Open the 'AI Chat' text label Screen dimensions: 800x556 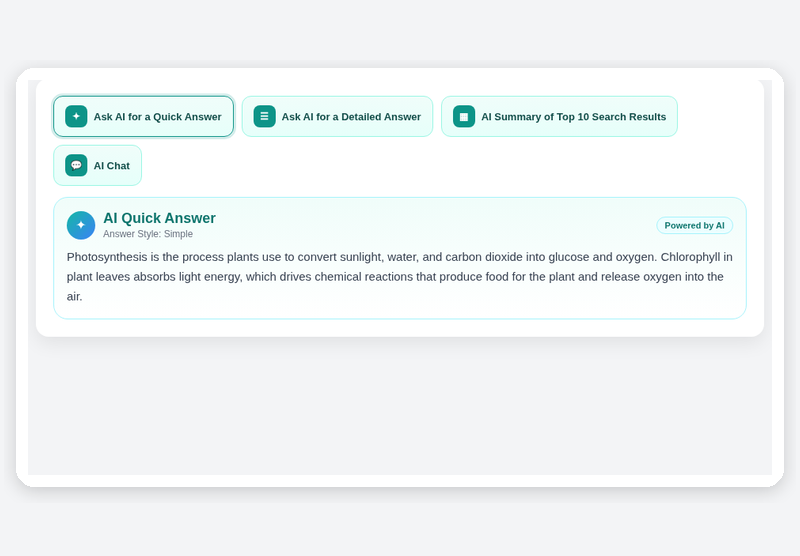[x=112, y=166]
